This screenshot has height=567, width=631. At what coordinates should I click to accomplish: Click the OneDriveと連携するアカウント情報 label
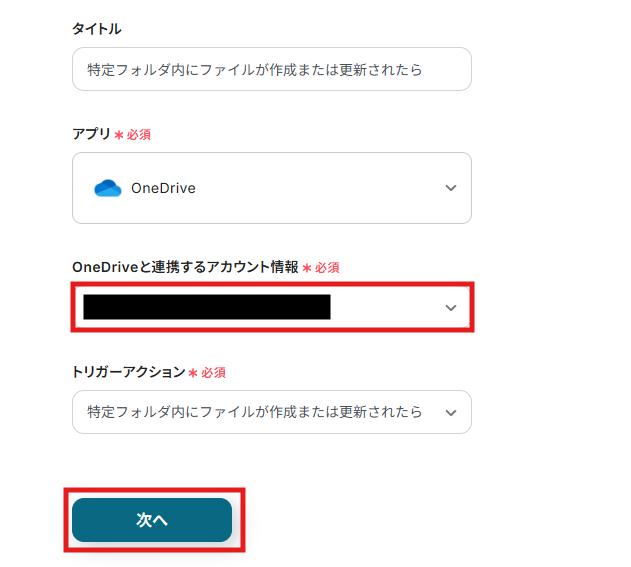(x=185, y=267)
